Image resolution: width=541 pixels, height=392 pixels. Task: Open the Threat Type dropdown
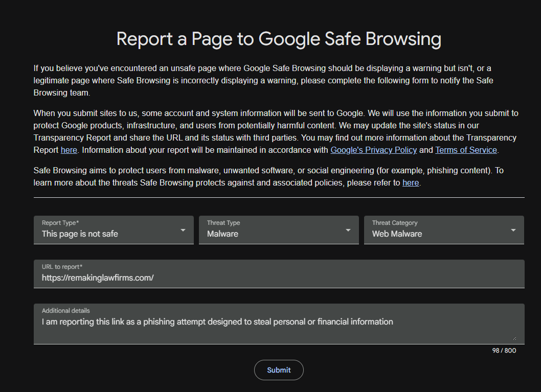[x=279, y=230]
